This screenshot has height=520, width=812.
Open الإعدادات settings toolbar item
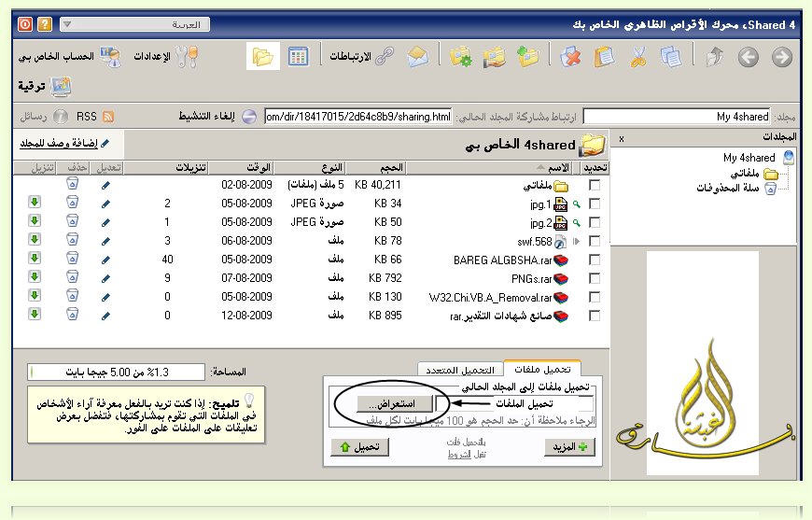point(166,56)
